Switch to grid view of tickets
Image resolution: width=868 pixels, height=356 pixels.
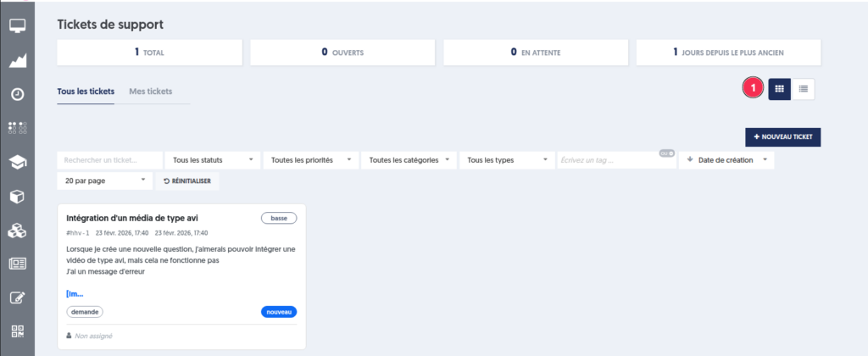click(x=780, y=88)
